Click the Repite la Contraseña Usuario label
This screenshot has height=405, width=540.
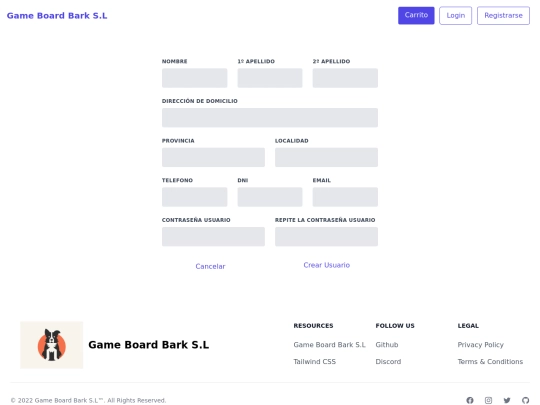[325, 220]
